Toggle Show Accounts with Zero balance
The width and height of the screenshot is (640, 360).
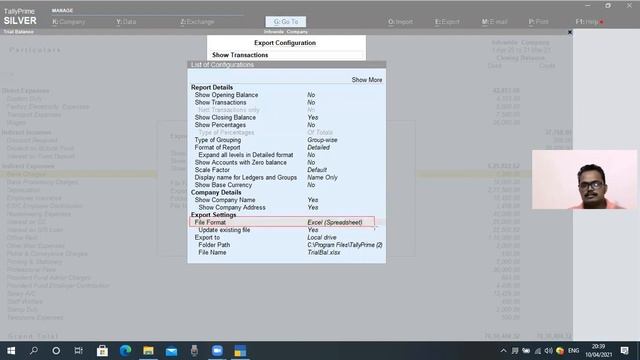[287, 162]
